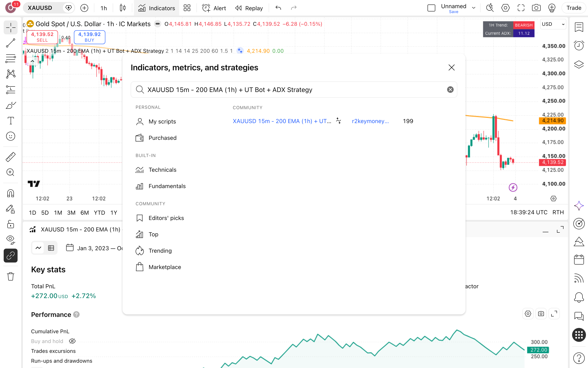Expand the Unnamed layout dropdown arrow

473,8
